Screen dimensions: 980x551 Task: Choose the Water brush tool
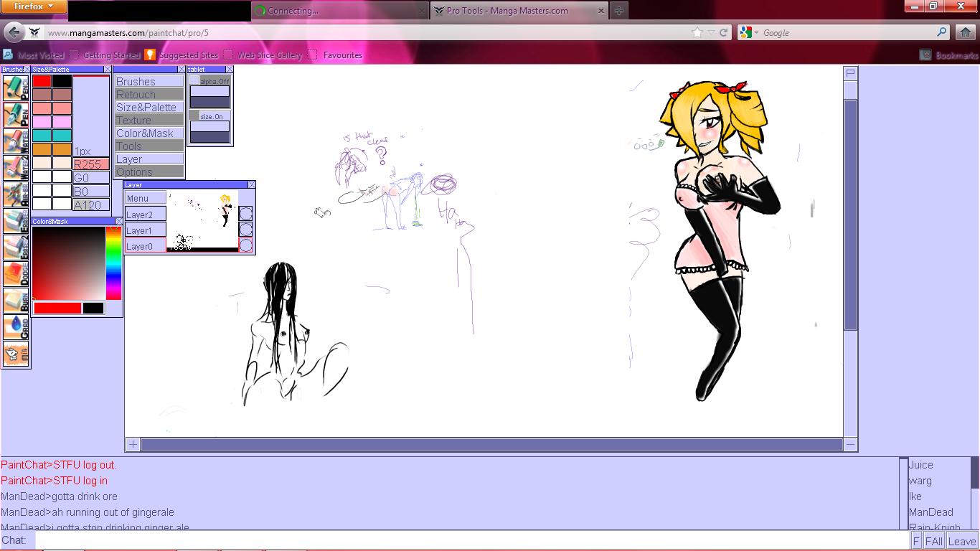tap(15, 141)
